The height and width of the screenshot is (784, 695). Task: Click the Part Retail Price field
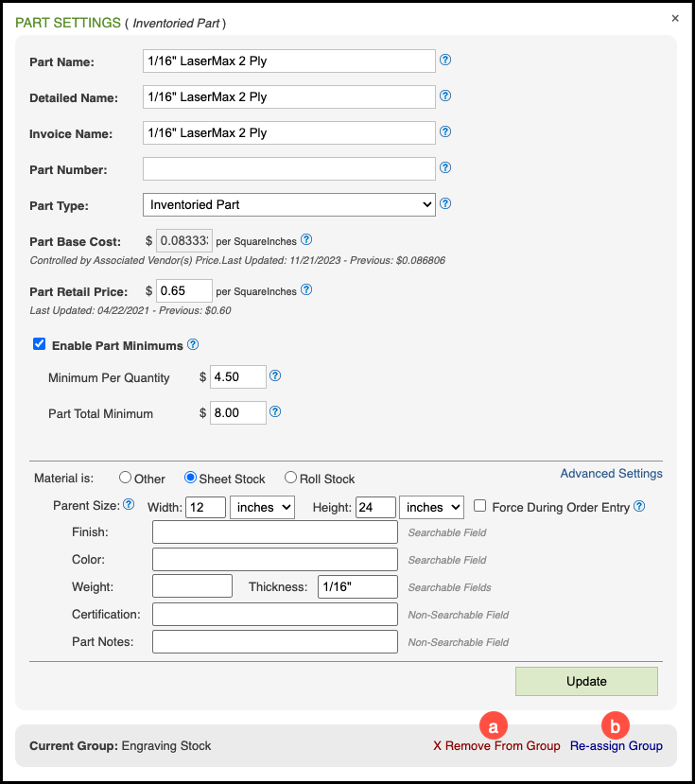coord(184,291)
